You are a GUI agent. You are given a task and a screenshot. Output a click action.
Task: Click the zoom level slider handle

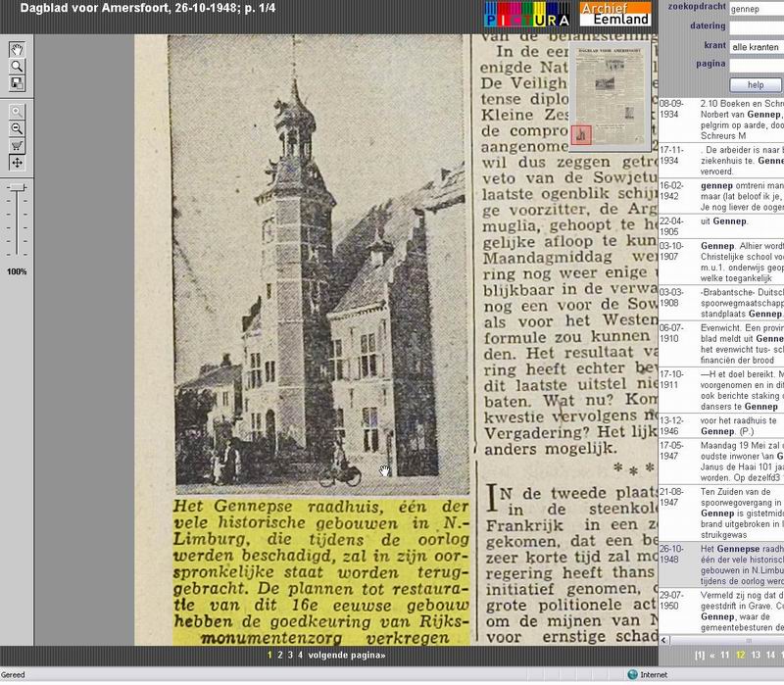coord(18,187)
